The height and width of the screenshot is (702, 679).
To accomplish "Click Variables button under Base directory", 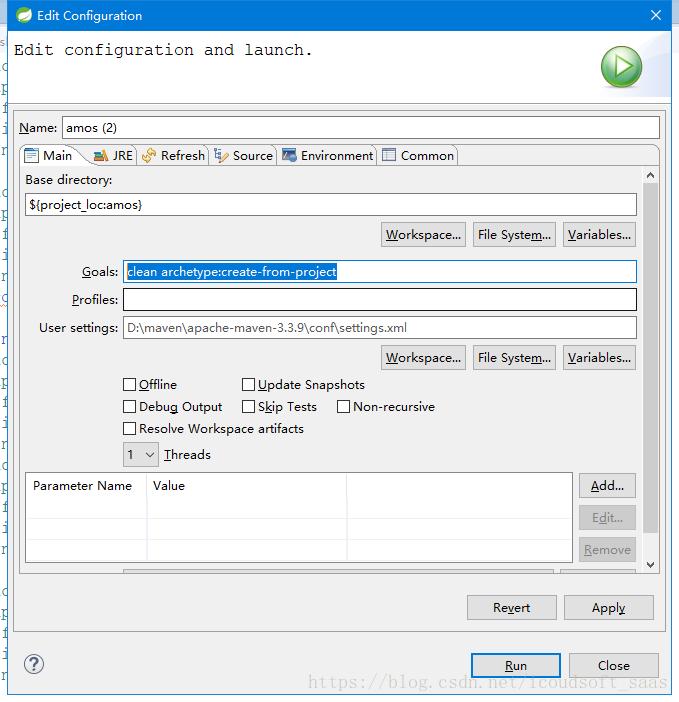I will click(x=599, y=235).
